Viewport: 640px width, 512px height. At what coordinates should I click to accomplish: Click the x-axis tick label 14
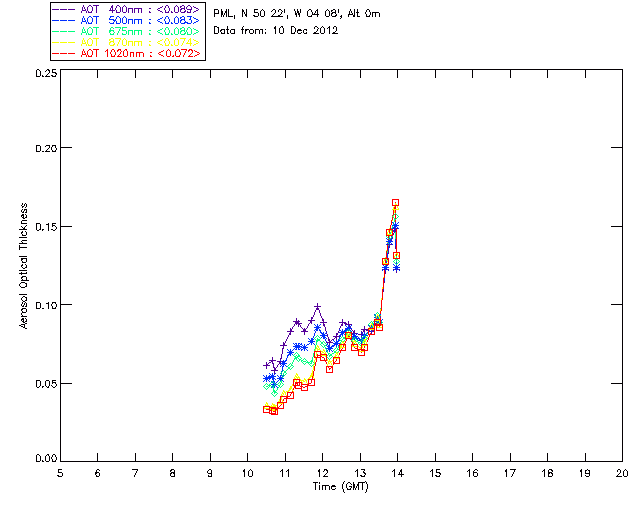[x=398, y=473]
